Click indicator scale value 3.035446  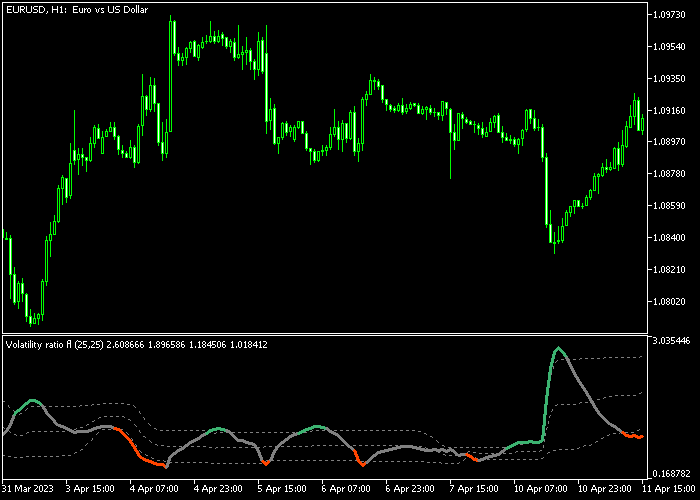tap(671, 341)
